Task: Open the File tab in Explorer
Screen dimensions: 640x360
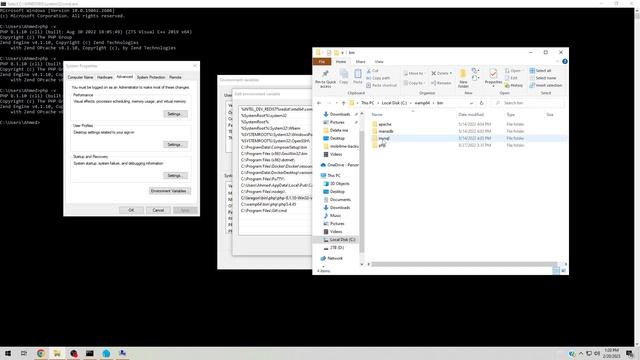Action: tap(322, 62)
